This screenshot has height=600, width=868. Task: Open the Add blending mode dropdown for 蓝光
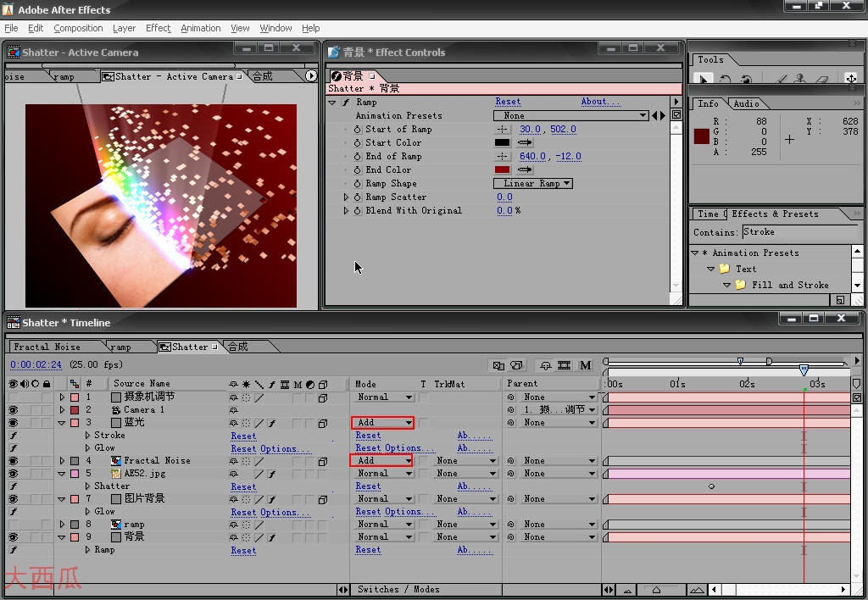[x=382, y=422]
